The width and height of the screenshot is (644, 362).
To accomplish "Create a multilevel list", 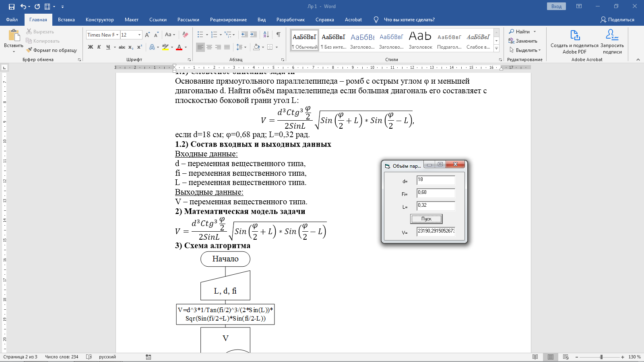I will pyautogui.click(x=228, y=35).
